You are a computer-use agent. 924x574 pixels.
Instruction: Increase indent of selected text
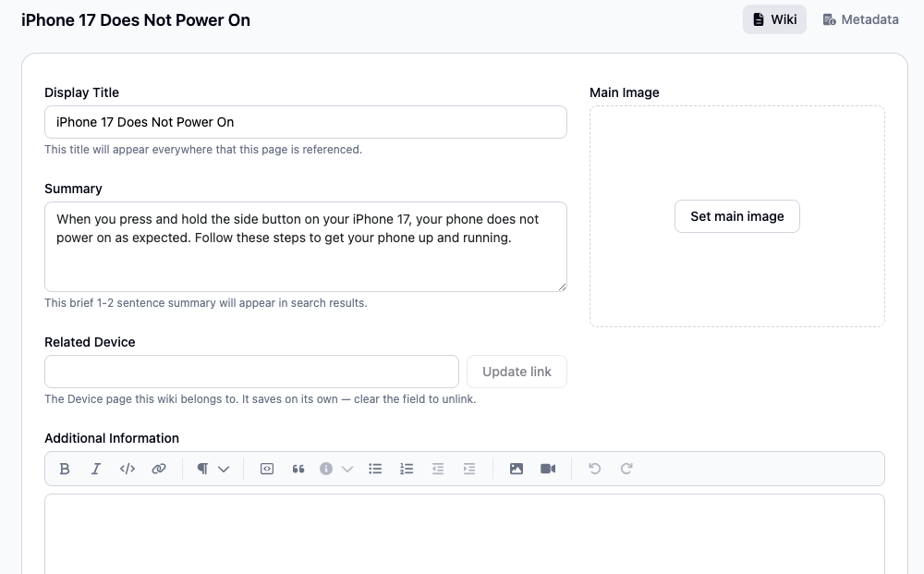(x=469, y=469)
